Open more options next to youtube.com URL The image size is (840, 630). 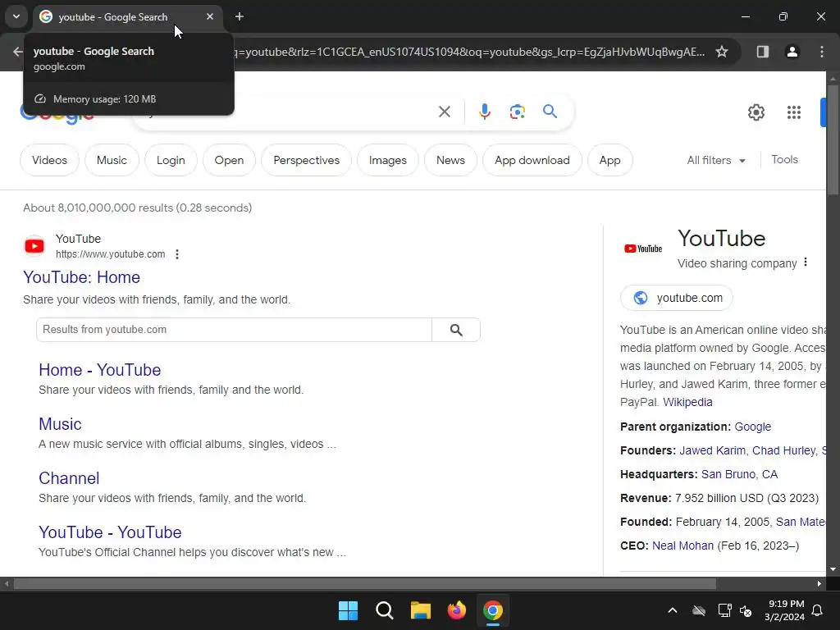(177, 254)
